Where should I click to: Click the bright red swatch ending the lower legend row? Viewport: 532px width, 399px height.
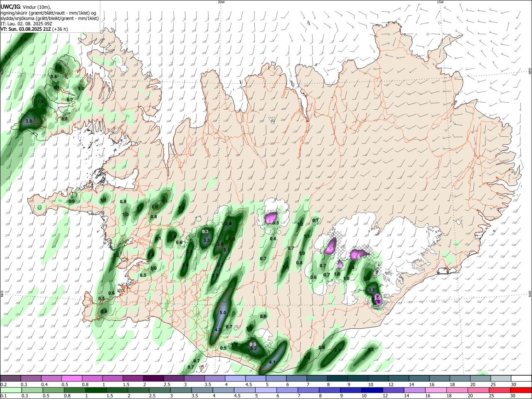click(521, 390)
